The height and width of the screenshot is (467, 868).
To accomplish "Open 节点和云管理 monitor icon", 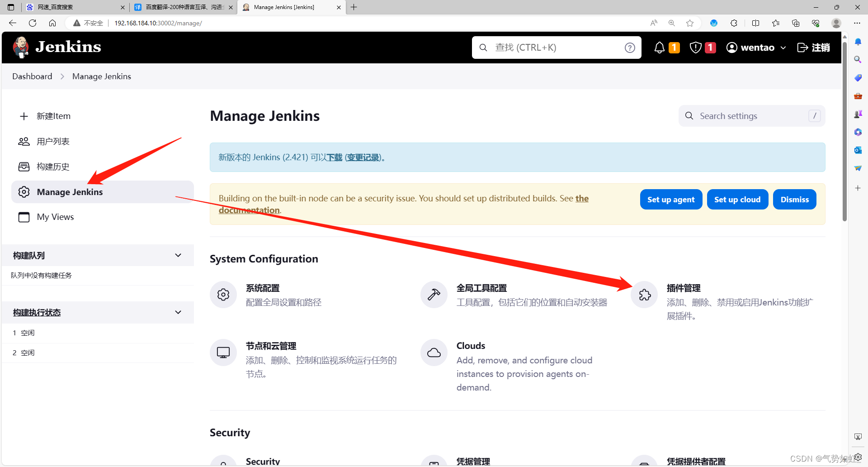I will point(223,353).
